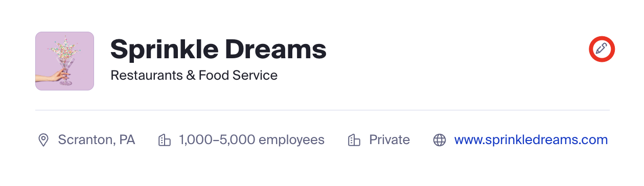Screen dimensions: 644x186
Task: Click the horizontal divider under the header
Action: pos(323,110)
